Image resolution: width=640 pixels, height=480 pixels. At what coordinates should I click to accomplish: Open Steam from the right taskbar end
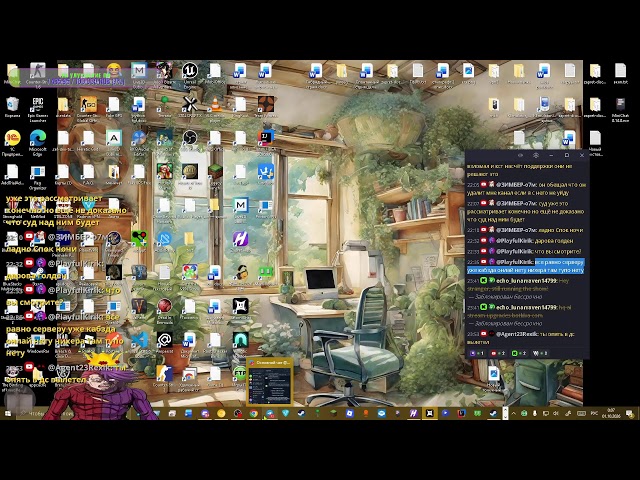[x=493, y=413]
